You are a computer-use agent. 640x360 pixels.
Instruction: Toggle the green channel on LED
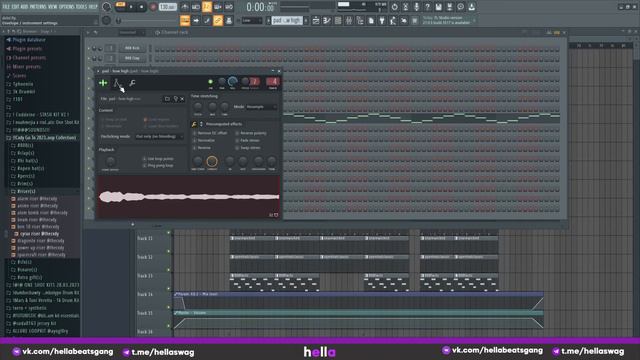211,82
